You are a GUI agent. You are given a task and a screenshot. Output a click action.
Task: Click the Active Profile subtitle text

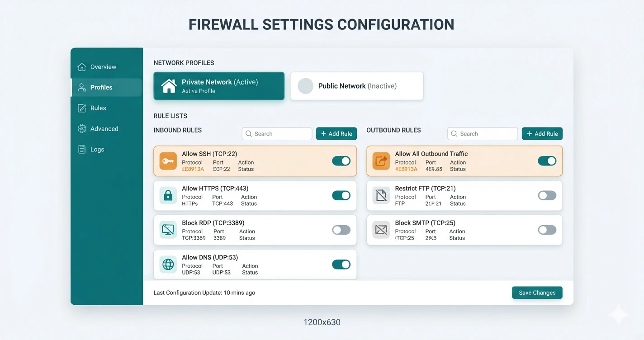199,91
